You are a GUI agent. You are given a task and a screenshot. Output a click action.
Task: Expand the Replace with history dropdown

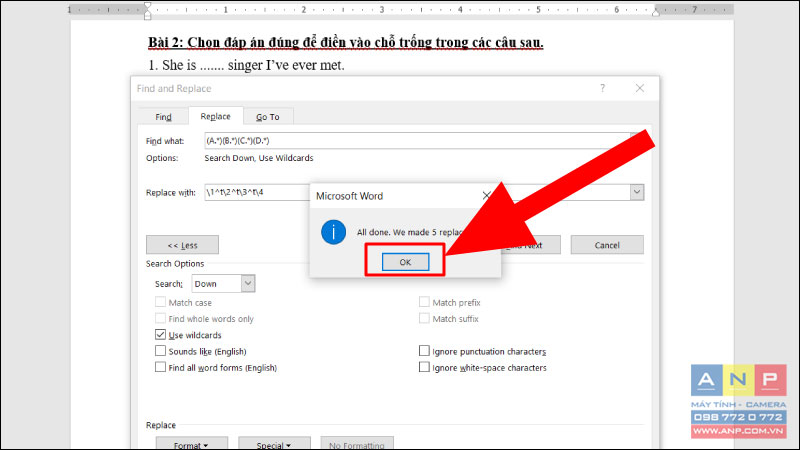[x=637, y=192]
